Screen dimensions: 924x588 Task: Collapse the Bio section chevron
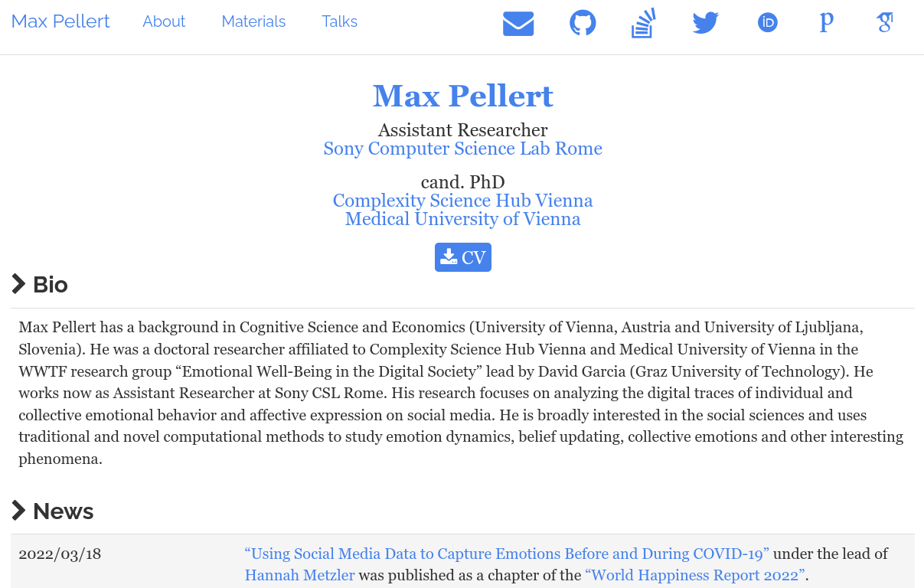[19, 284]
